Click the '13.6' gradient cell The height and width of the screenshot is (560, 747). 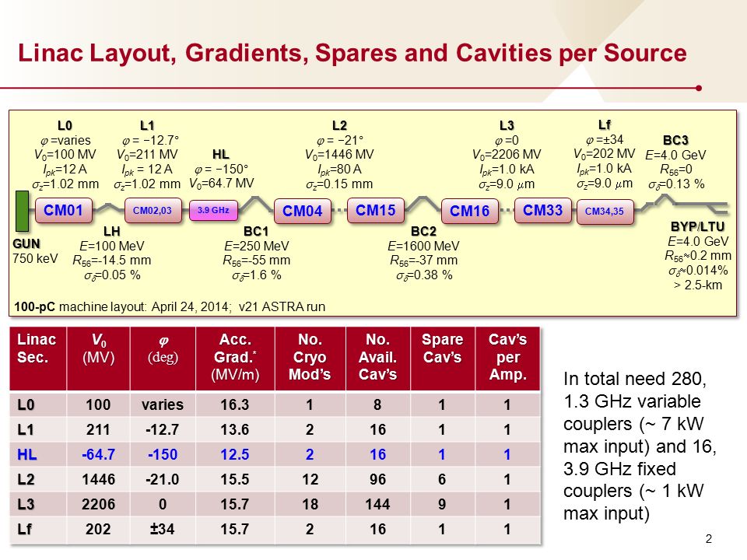[235, 429]
